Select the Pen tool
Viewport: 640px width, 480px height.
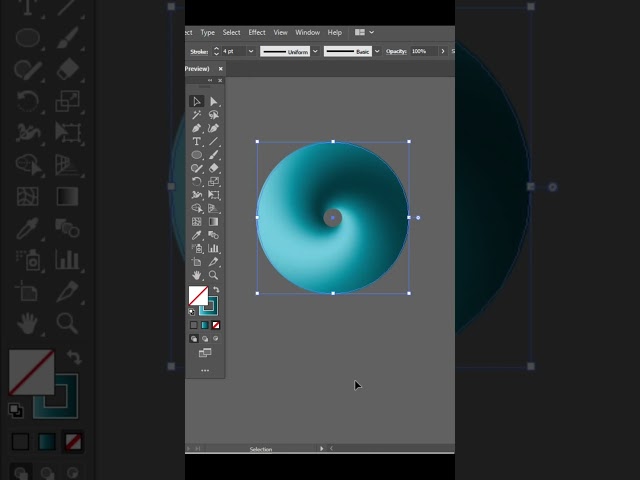[x=197, y=128]
